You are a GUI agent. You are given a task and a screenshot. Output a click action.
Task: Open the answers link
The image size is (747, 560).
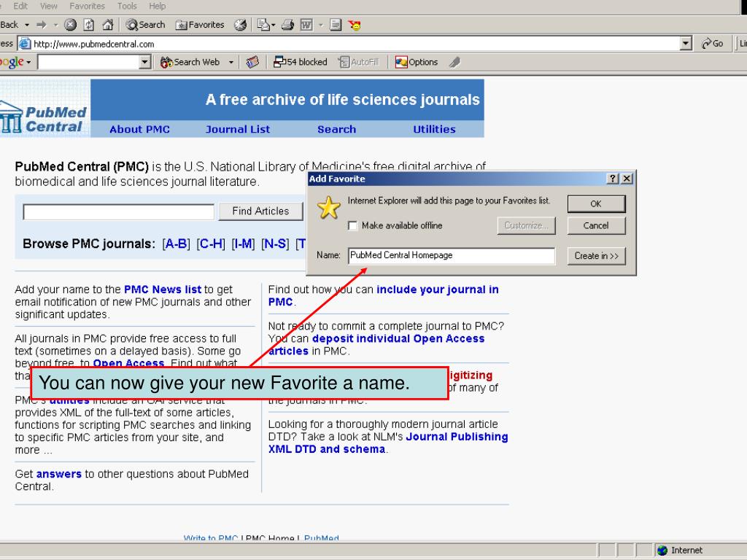point(59,474)
